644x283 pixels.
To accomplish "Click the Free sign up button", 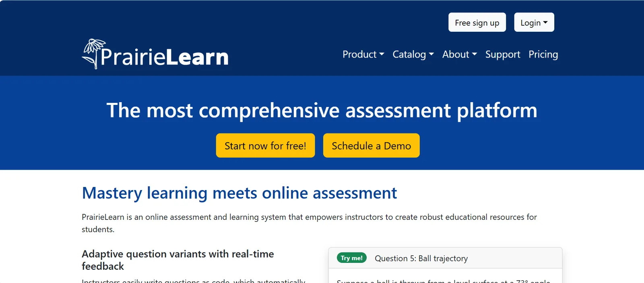I will point(477,22).
